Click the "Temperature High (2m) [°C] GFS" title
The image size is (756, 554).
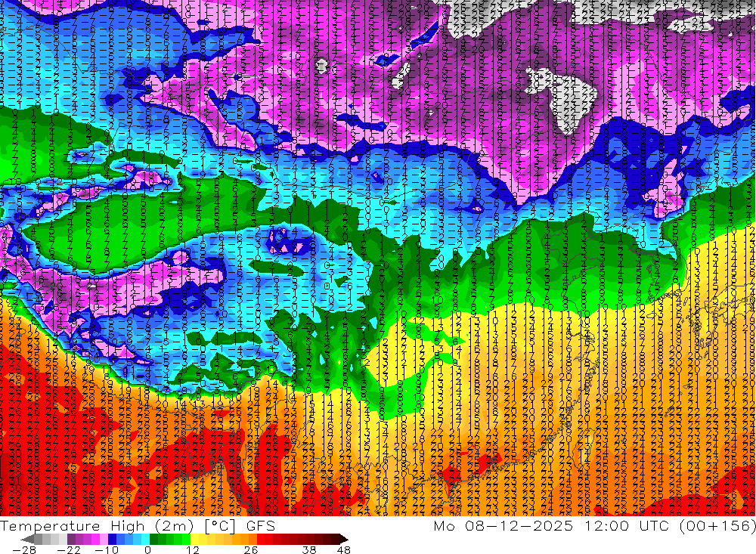tap(138, 526)
